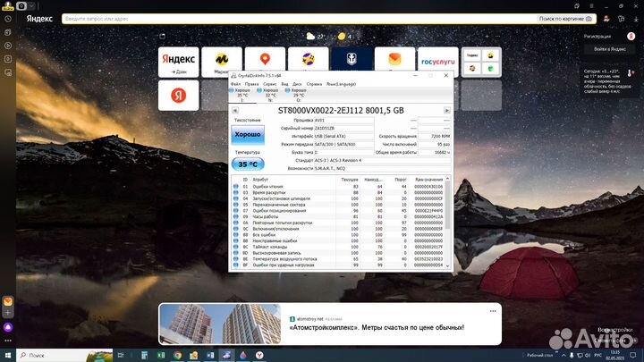Open the Диск menu in CrystalDiskInfo
This screenshot has width=644, height=362.
[x=297, y=84]
